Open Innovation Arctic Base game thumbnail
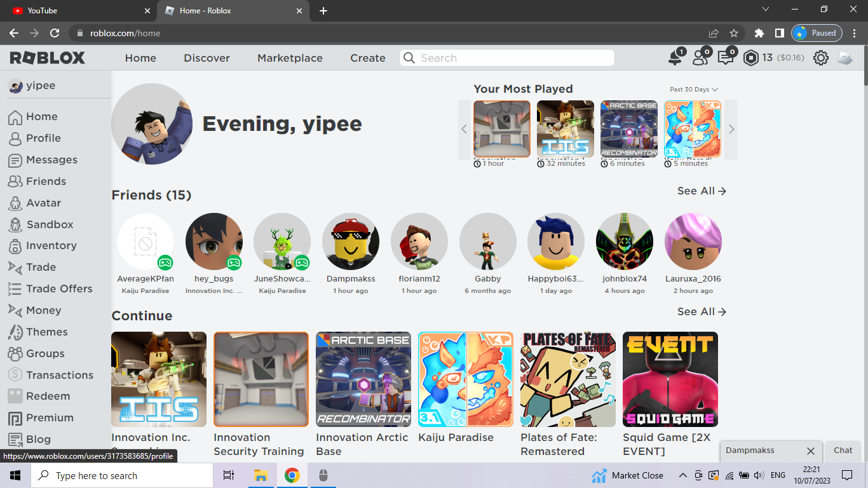The height and width of the screenshot is (488, 868). tap(363, 379)
